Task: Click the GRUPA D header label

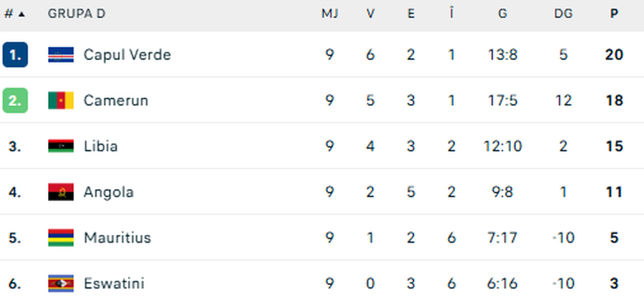Action: pos(72,14)
